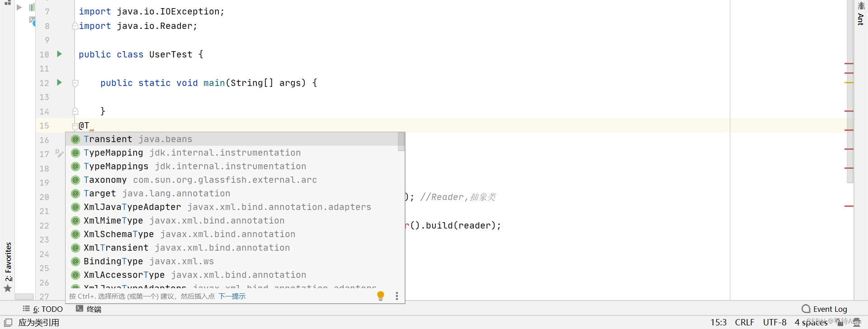868x329 pixels.
Task: Click the first red error stripe marker
Action: click(x=849, y=63)
